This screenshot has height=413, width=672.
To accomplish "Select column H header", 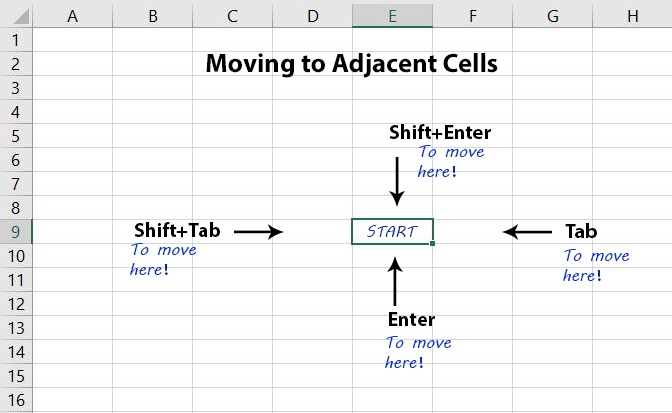I will tap(632, 15).
